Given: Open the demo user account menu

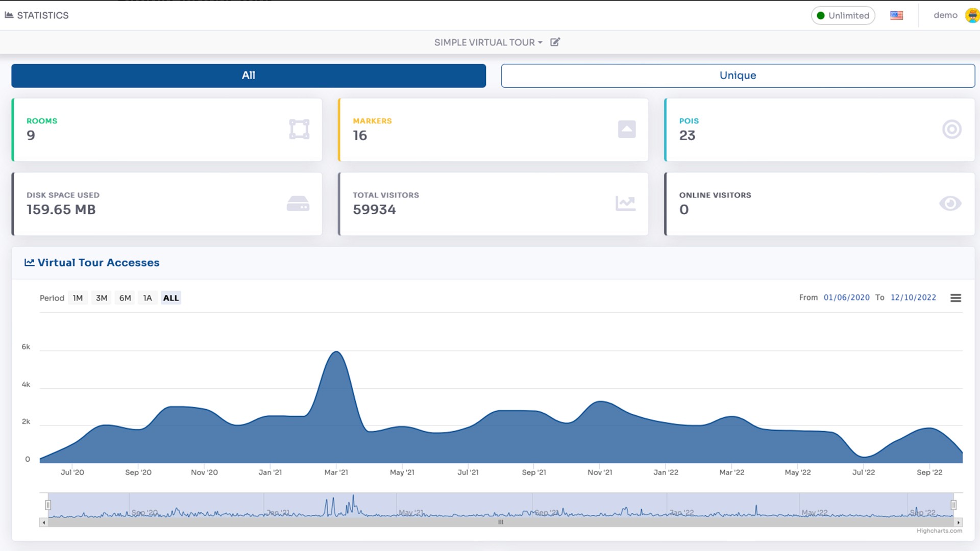Looking at the screenshot, I should [945, 15].
